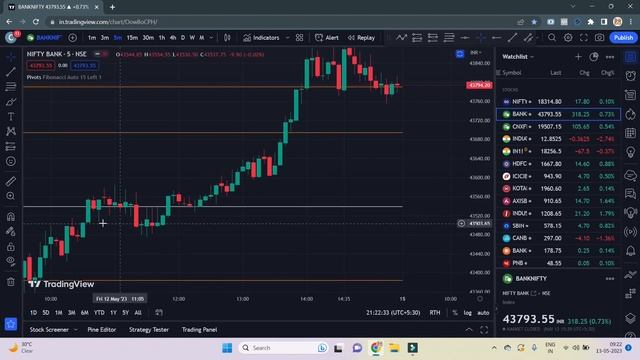The image size is (640, 360).
Task: Open the patterns tool in left sidebar
Action: pos(11,131)
